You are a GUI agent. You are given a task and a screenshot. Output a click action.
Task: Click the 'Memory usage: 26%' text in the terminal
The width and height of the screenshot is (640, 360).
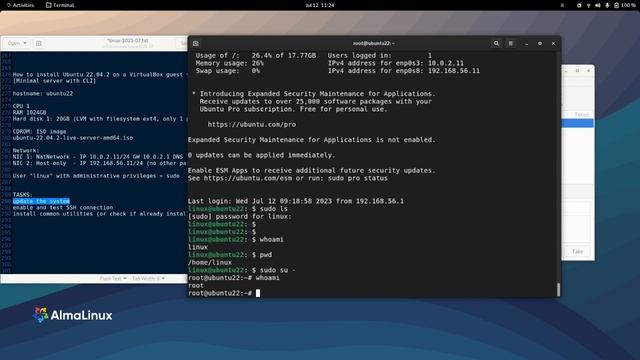point(229,63)
